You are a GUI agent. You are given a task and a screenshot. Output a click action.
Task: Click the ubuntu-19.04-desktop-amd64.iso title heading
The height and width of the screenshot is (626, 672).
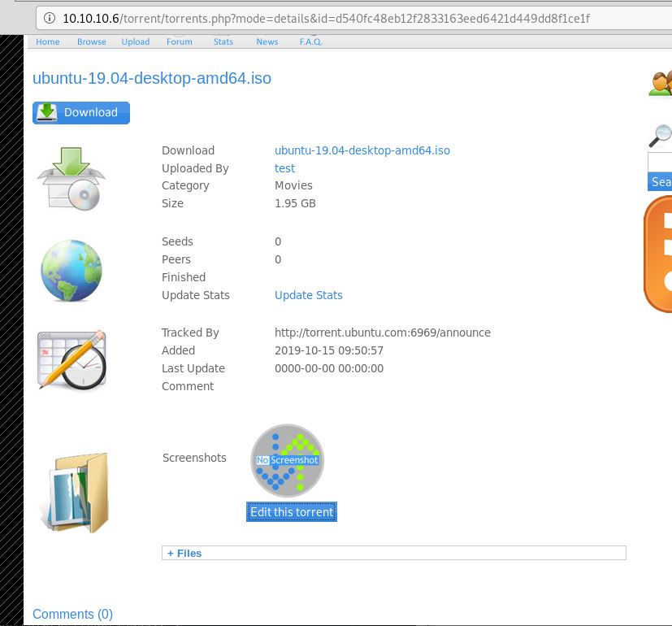152,79
